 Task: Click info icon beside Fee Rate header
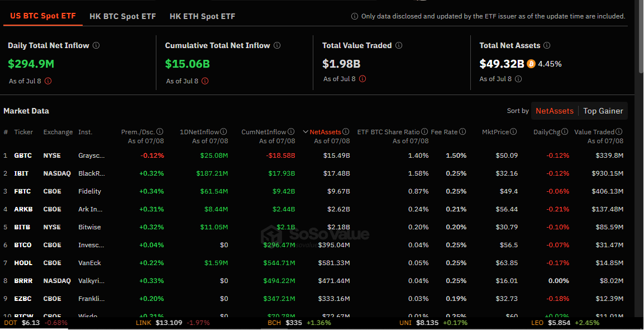(462, 131)
